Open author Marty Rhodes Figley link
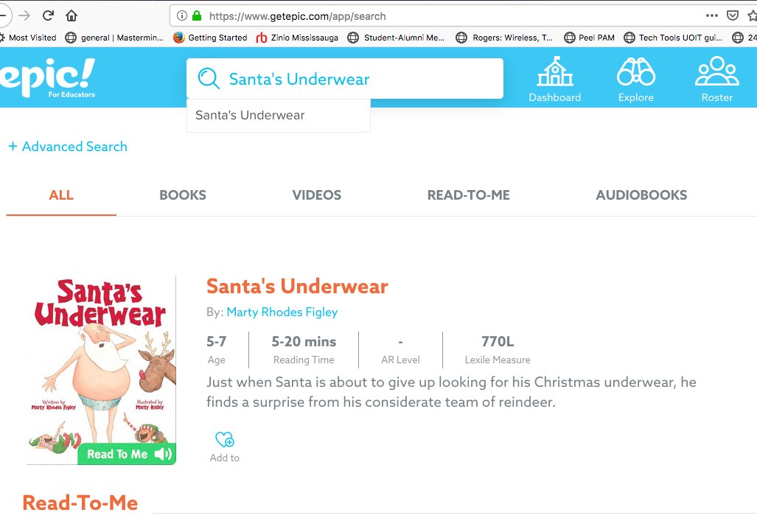757x532 pixels. tap(282, 312)
